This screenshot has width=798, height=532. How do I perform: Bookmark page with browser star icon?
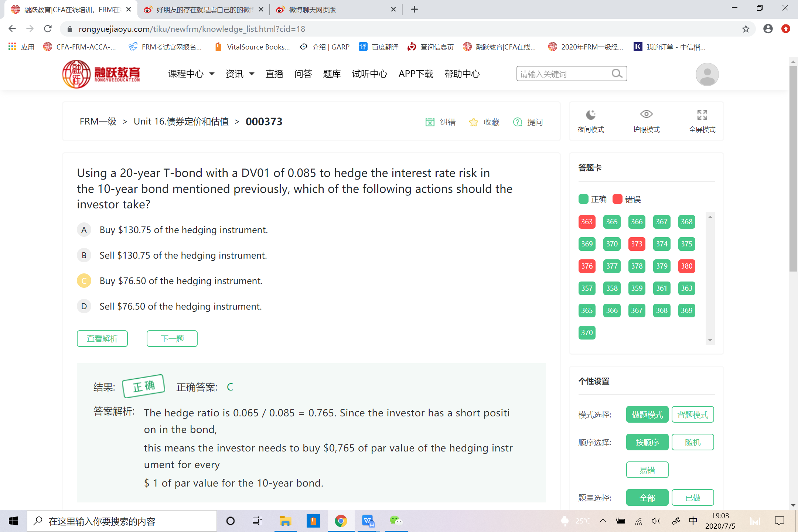click(746, 29)
